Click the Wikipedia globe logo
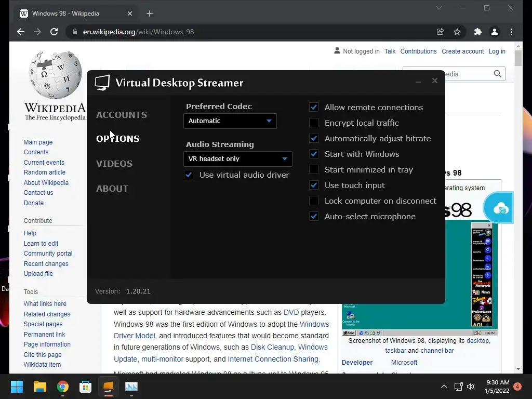 click(56, 74)
